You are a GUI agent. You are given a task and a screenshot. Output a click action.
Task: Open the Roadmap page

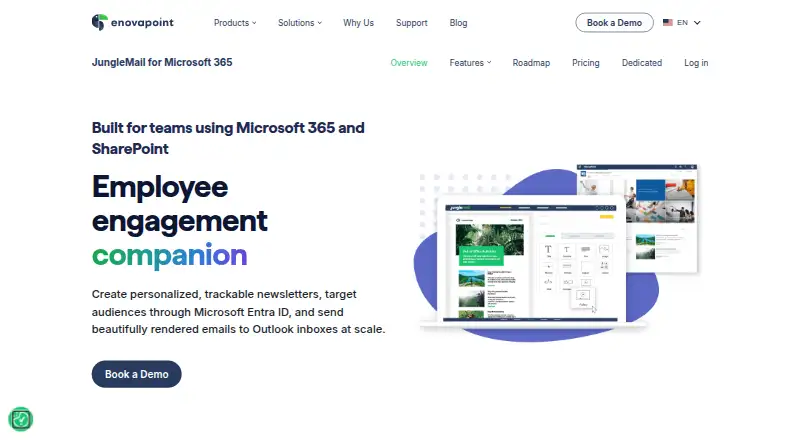coord(531,63)
